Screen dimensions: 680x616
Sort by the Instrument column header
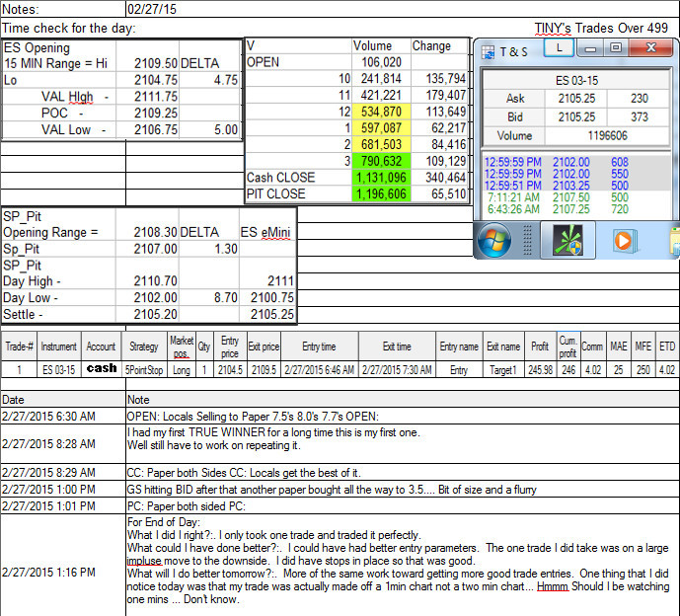click(59, 346)
